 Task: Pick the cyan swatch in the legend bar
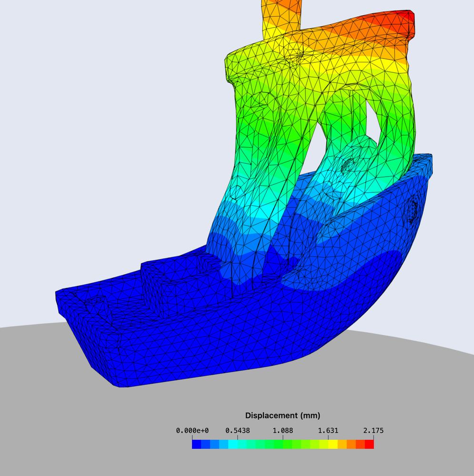(x=233, y=445)
